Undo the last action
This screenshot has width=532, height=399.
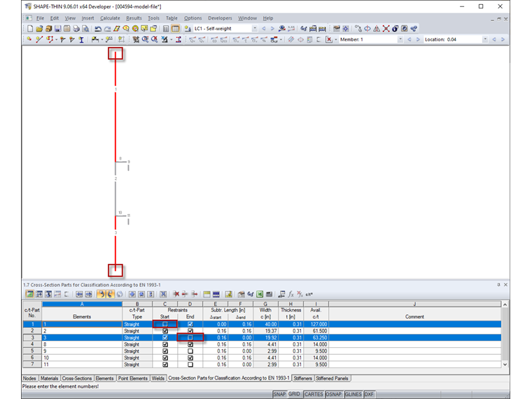click(98, 29)
